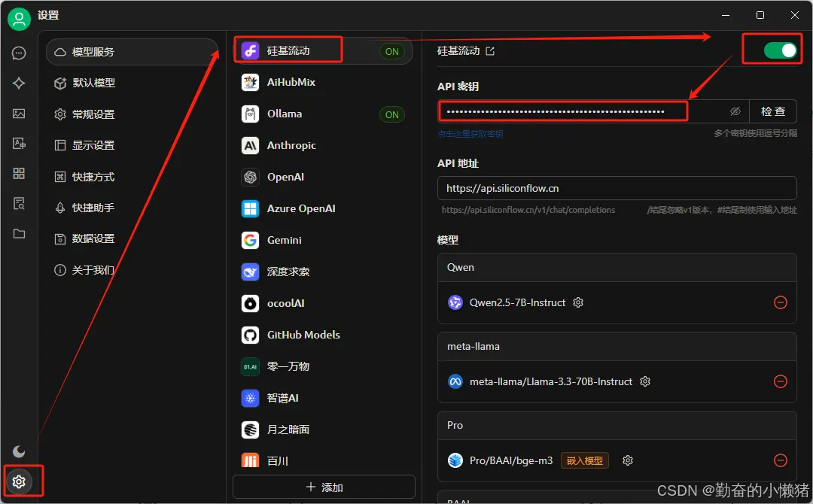Screen dimensions: 813x504
Task: Click the 检查 API key button
Action: (773, 111)
